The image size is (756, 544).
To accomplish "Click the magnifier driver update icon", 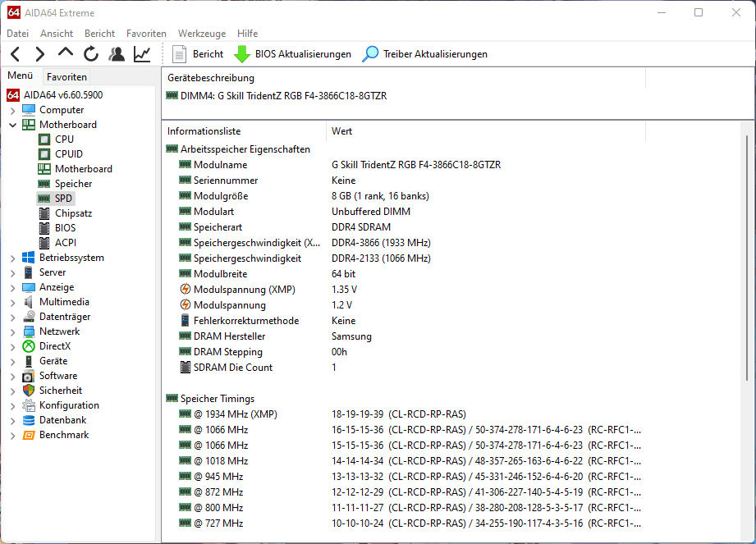I will (370, 54).
